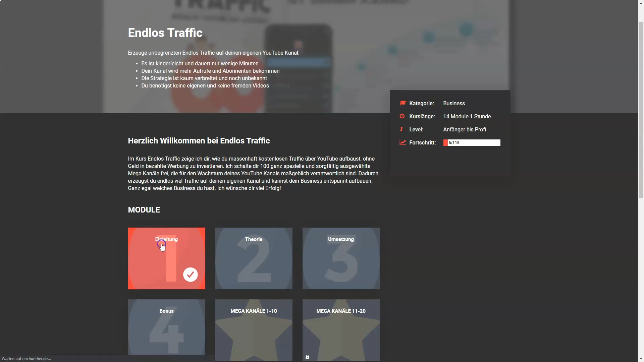Click the 'Kategorie:' label
Screen dimensions: 644x362
pos(421,103)
